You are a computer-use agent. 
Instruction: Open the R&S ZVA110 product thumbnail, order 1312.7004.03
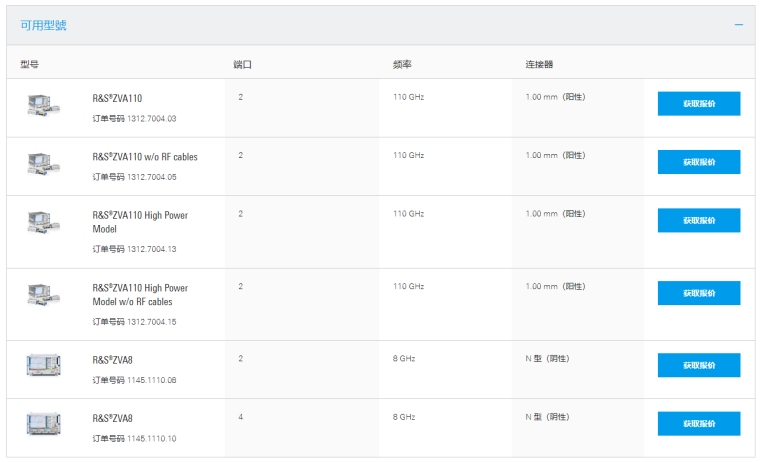pos(44,104)
